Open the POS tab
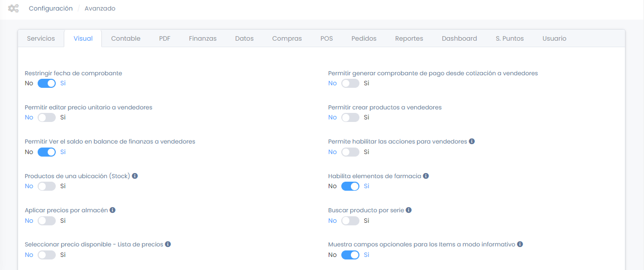Image resolution: width=644 pixels, height=270 pixels. [x=326, y=39]
